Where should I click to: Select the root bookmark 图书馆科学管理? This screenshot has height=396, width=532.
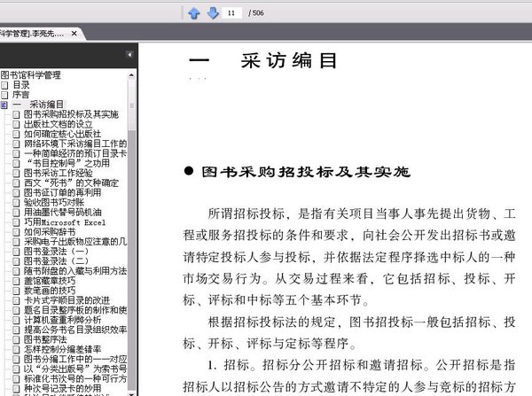click(30, 75)
